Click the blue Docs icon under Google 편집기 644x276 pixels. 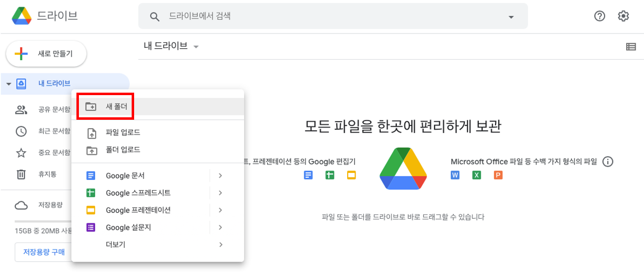click(x=308, y=175)
